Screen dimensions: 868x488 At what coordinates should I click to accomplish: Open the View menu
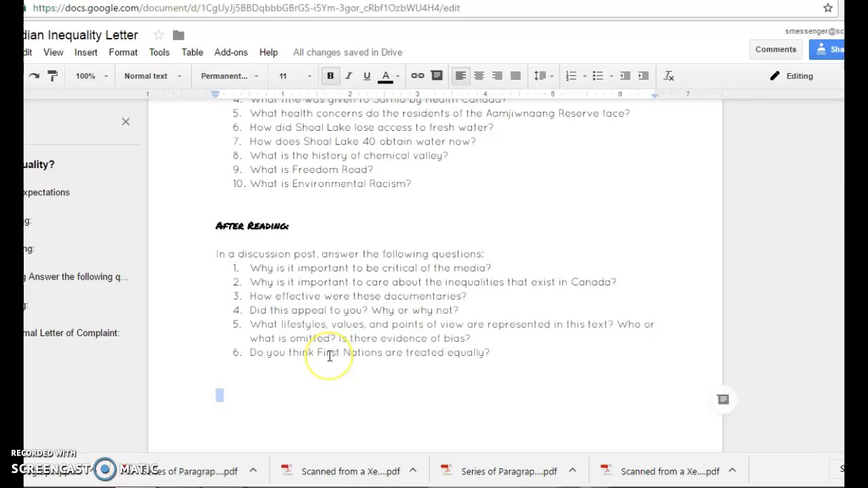tap(54, 52)
